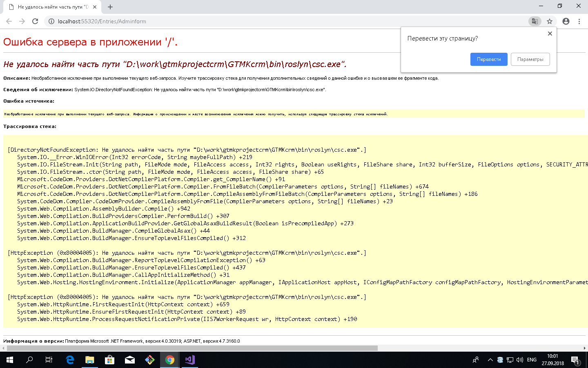Switch to Chrome on the taskbar

pos(170,360)
